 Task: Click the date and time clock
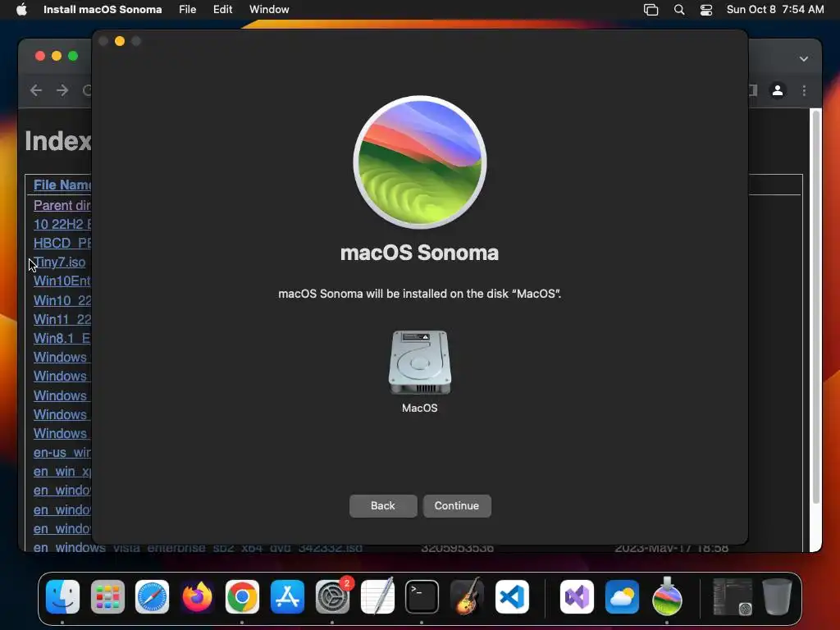click(775, 9)
